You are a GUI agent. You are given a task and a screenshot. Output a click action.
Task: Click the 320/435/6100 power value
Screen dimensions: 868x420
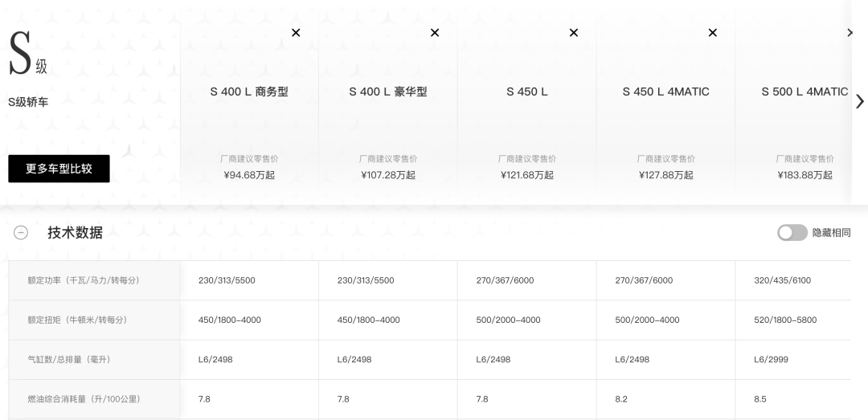point(782,280)
